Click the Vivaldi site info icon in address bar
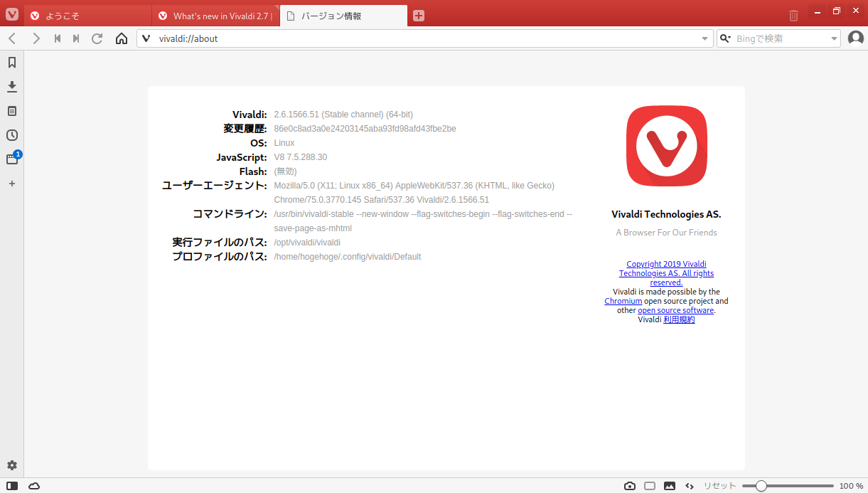The height and width of the screenshot is (493, 868). point(146,38)
